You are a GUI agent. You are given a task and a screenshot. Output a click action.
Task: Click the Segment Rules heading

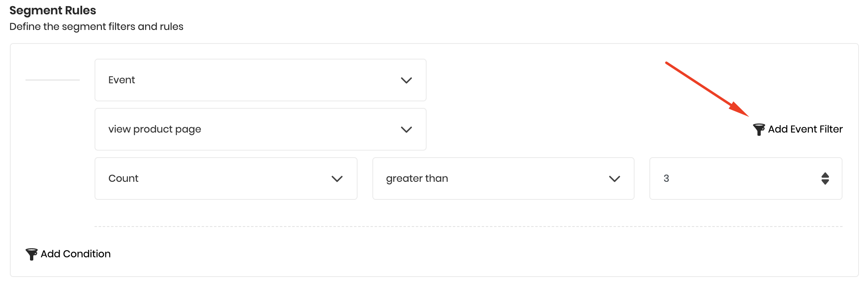[53, 10]
